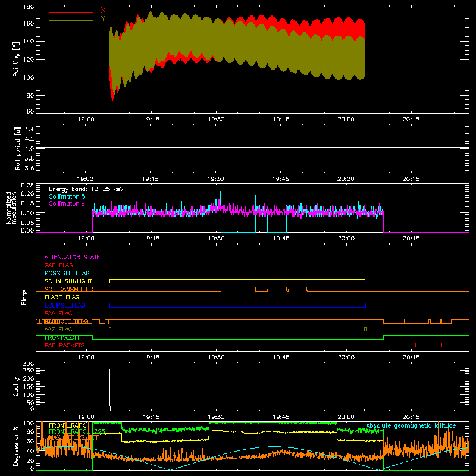Click the 19:45 label under the modulation plot
This screenshot has height=476, width=476.
click(x=281, y=239)
